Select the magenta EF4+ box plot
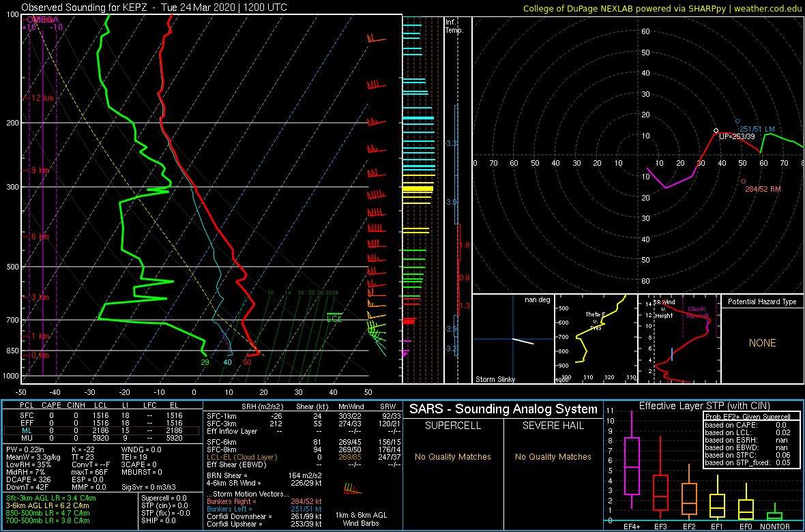Viewport: 805px width, 532px height. (632, 460)
